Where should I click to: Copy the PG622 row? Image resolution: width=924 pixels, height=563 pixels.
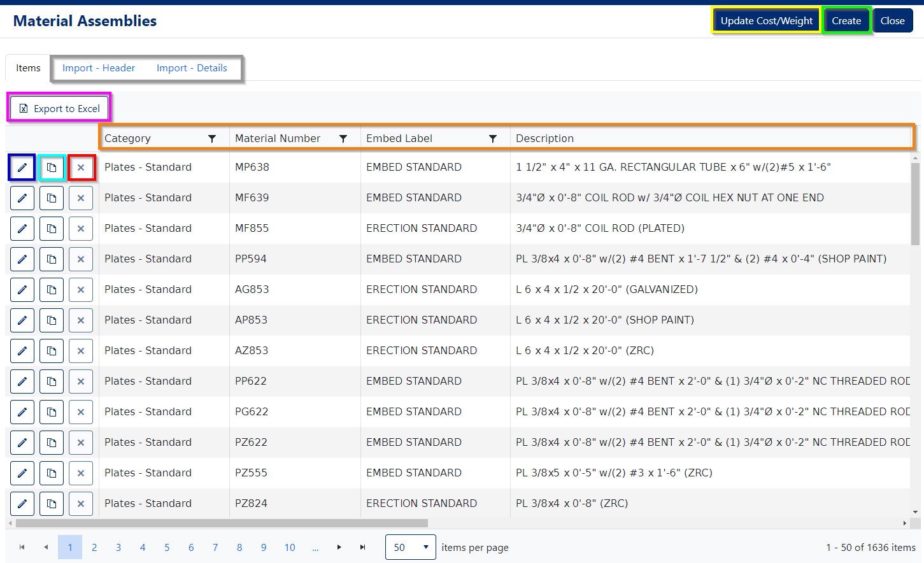coord(52,412)
